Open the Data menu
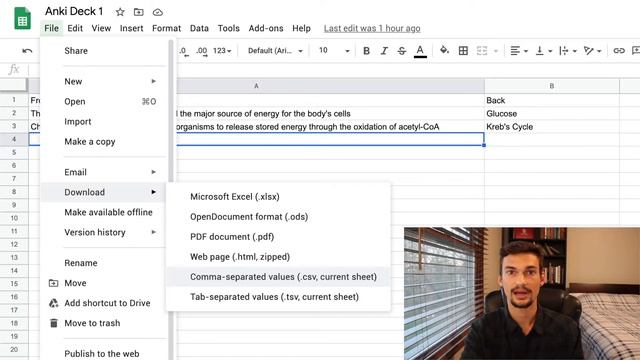This screenshot has width=640, height=360. (x=199, y=28)
